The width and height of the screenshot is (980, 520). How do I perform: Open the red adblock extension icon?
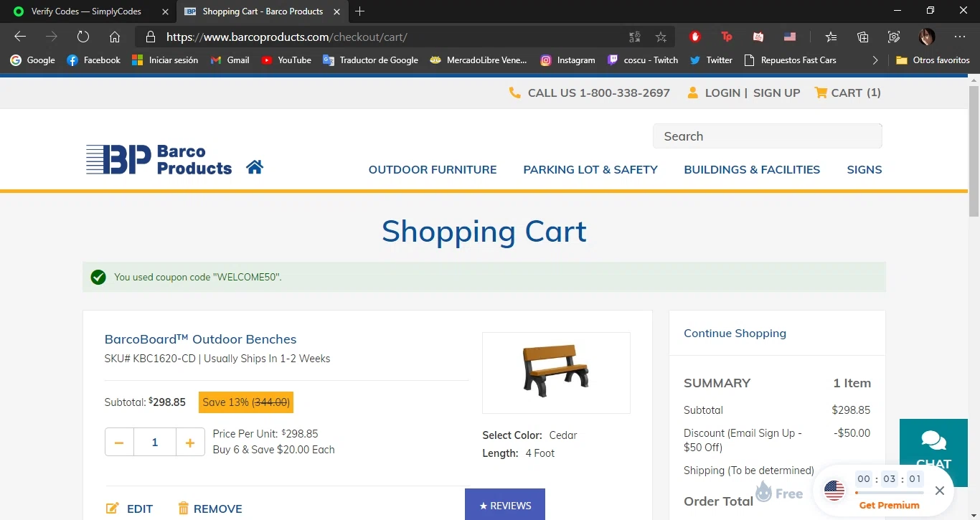tap(694, 37)
